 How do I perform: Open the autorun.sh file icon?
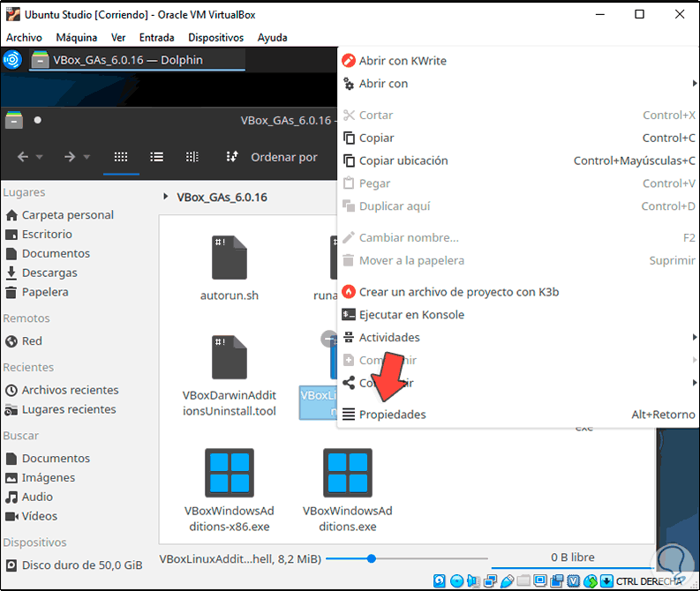(x=229, y=258)
